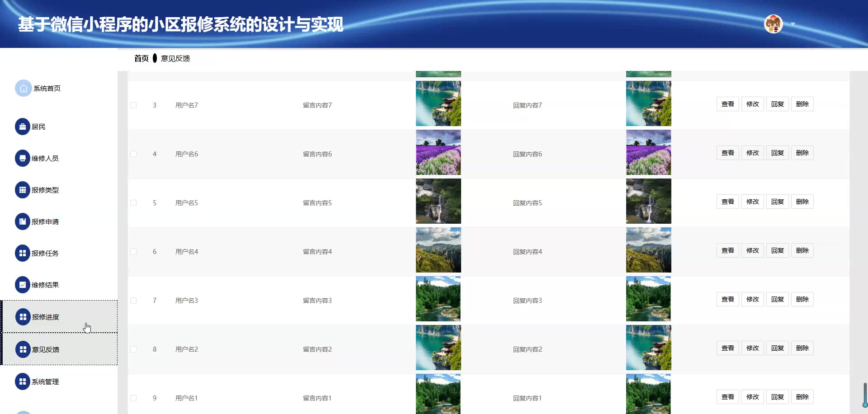This screenshot has height=414, width=868.
Task: Reply to 用户名6 feedback
Action: point(778,153)
